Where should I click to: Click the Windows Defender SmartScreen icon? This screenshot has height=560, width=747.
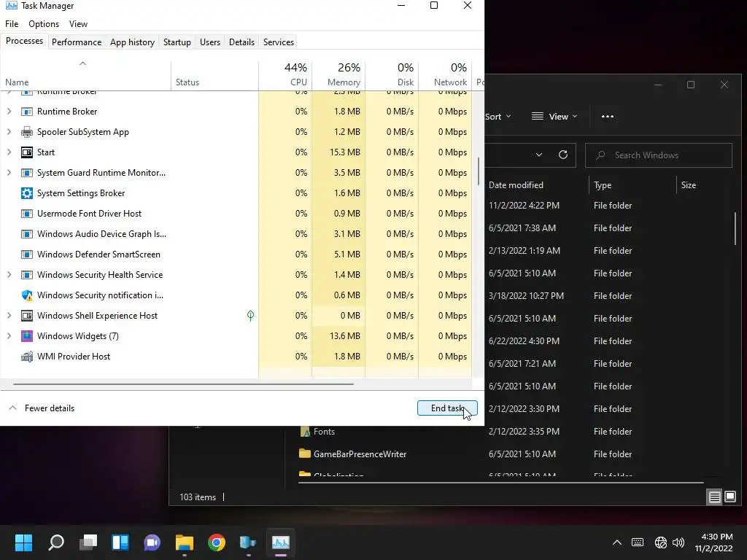[x=27, y=254]
